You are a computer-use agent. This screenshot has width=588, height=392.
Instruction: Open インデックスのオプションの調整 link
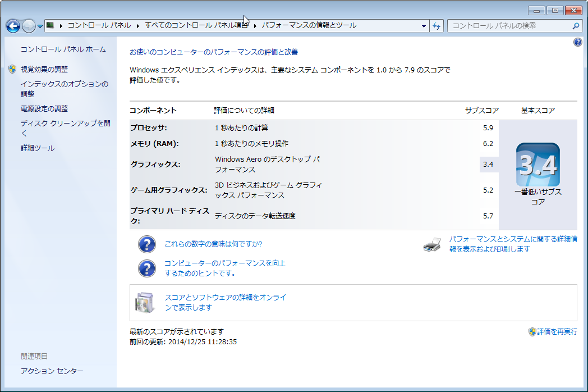coord(65,89)
